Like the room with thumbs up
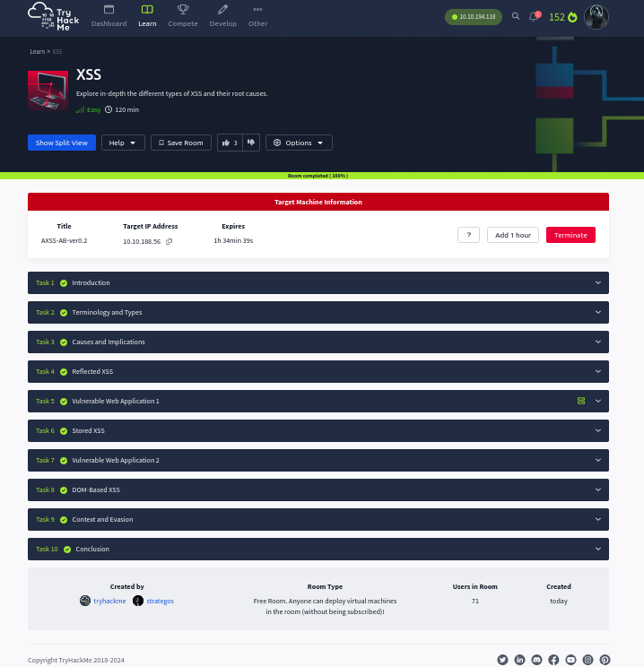This screenshot has height=667, width=644. pyautogui.click(x=230, y=143)
